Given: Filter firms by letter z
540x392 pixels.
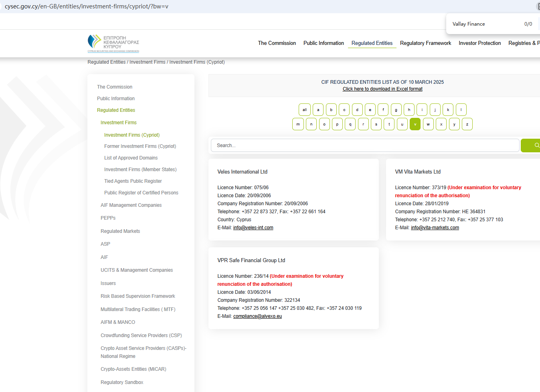Looking at the screenshot, I should point(467,124).
